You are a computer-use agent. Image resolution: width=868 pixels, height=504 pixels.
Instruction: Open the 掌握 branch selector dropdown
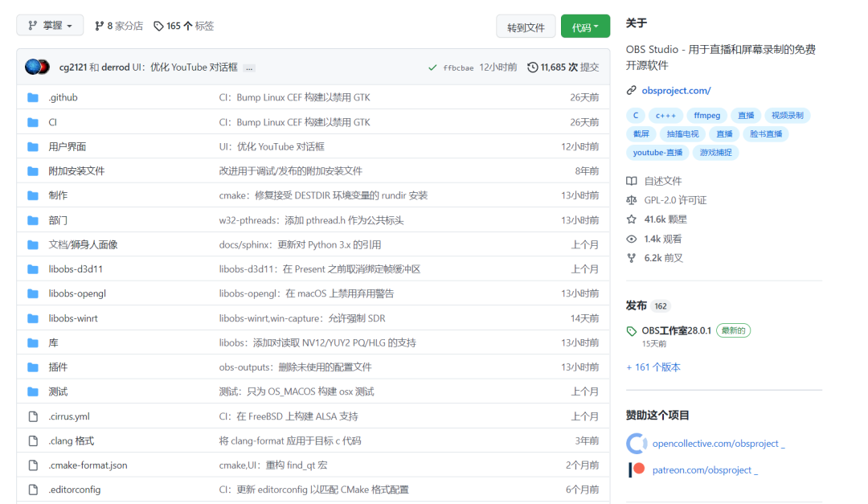(x=50, y=26)
